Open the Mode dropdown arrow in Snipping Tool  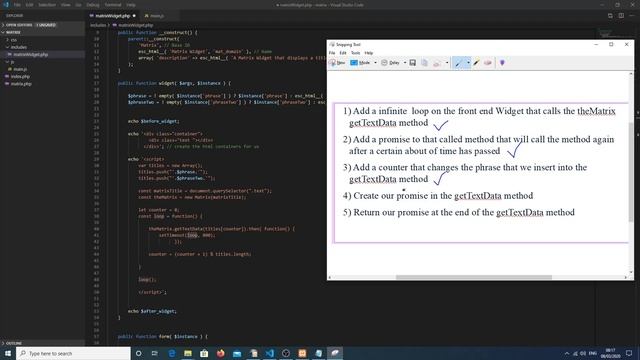click(x=375, y=63)
